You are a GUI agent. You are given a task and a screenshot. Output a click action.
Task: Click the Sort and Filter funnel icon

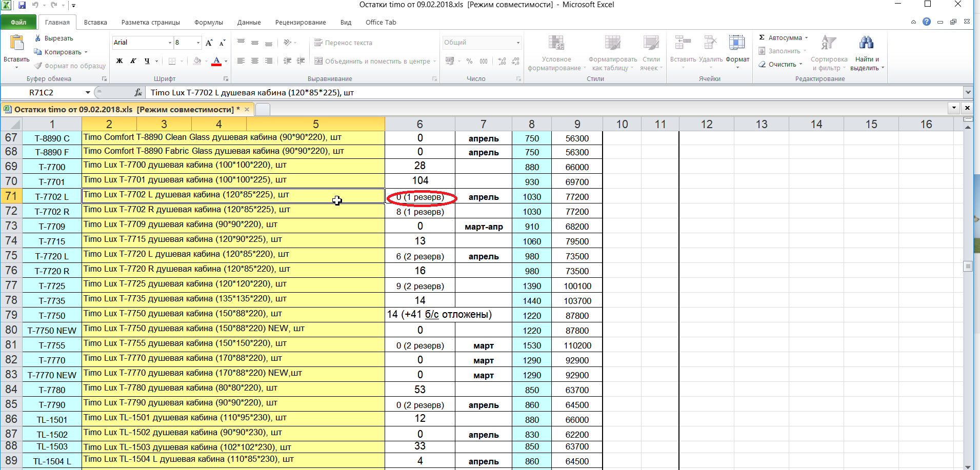point(829,43)
